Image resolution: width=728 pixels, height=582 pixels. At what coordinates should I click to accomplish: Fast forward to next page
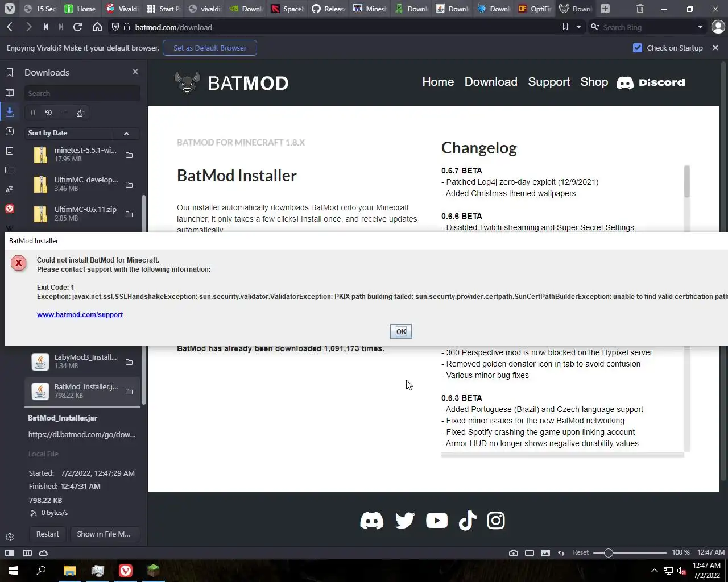[61, 27]
